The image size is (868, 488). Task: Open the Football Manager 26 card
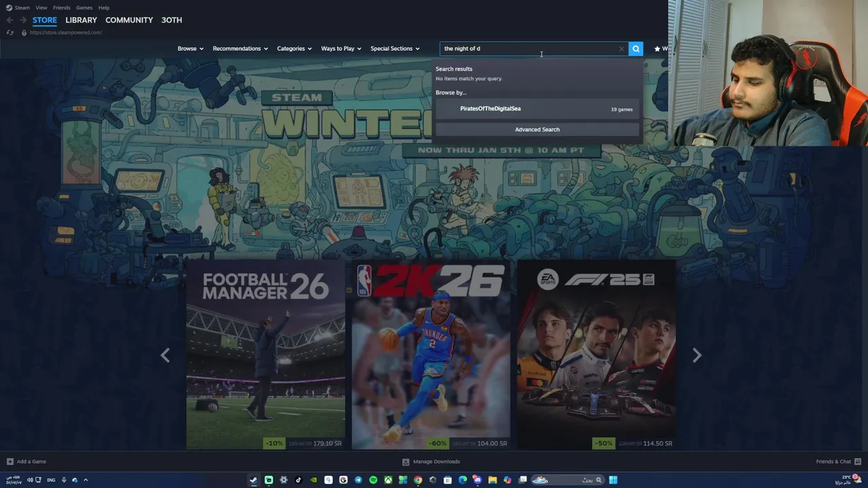click(265, 355)
